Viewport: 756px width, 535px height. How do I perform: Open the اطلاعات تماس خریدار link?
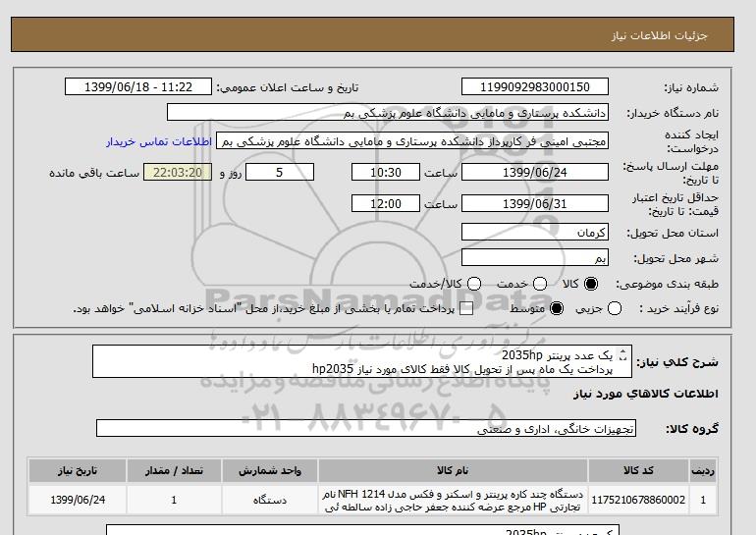(159, 141)
